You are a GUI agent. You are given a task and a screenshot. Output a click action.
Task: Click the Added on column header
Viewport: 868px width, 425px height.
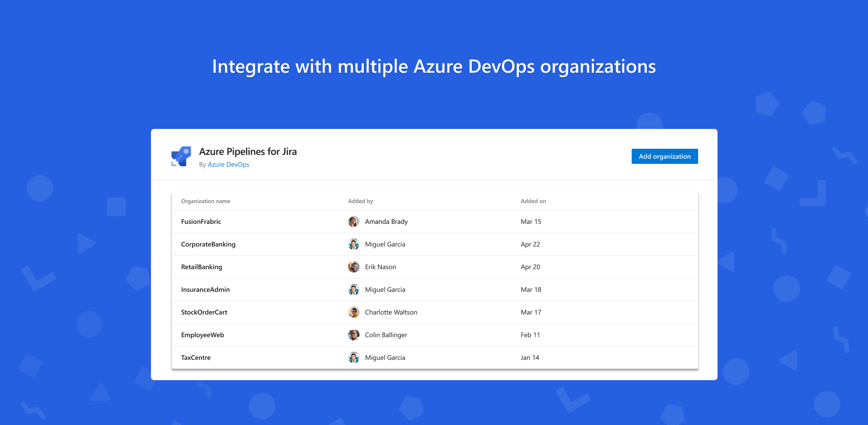pos(533,201)
